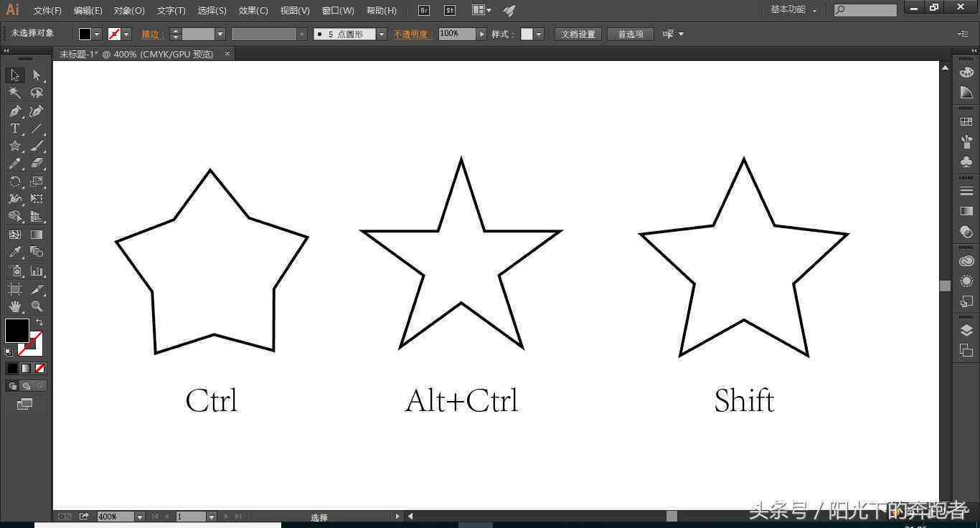Click the Stroke swatch with red slash
This screenshot has height=528, width=980.
tap(32, 344)
